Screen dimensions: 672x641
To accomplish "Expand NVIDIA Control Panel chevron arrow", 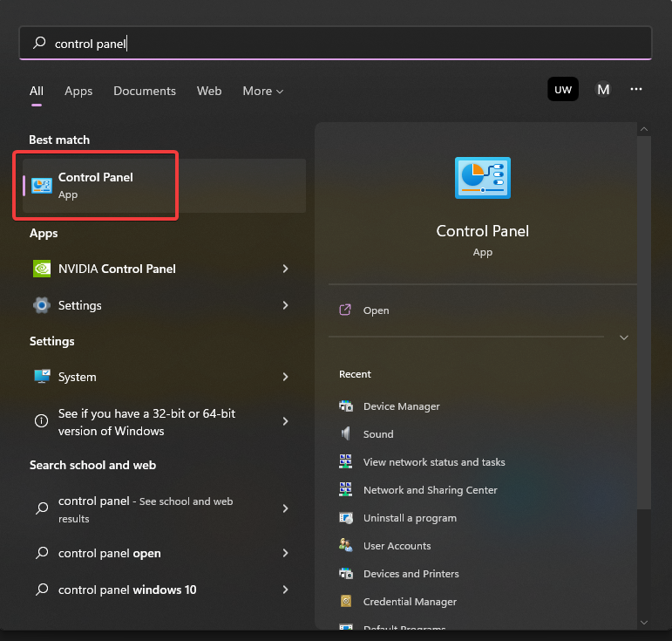I will pos(285,269).
